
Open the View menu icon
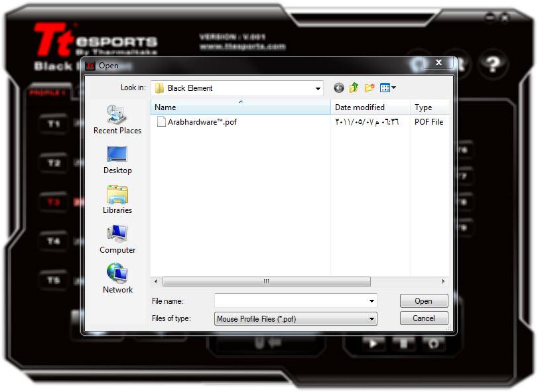click(388, 88)
